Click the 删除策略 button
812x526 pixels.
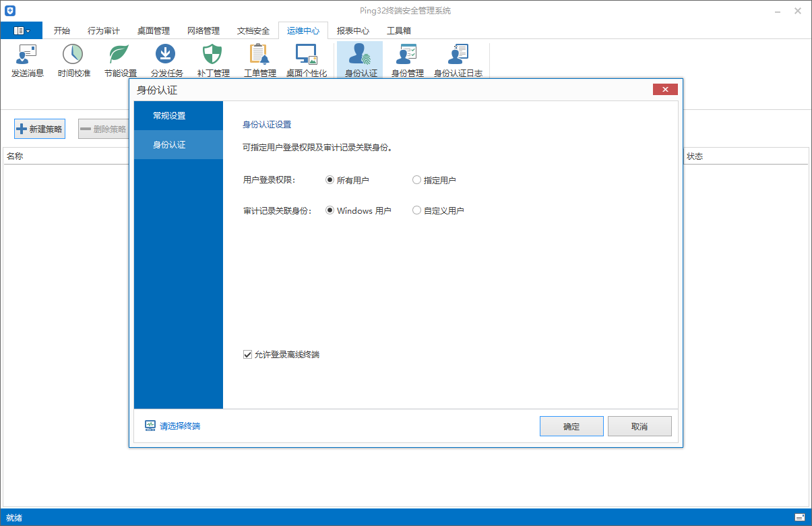coord(104,129)
